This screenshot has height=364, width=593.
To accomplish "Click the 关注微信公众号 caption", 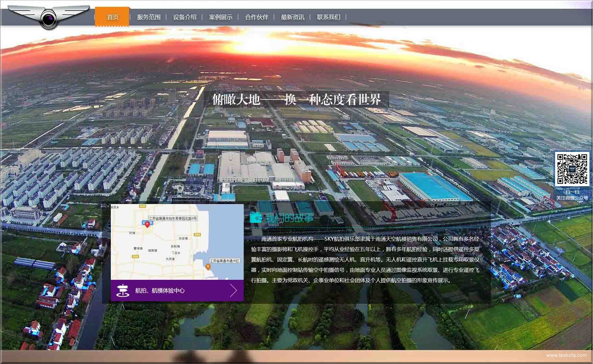I will [572, 198].
